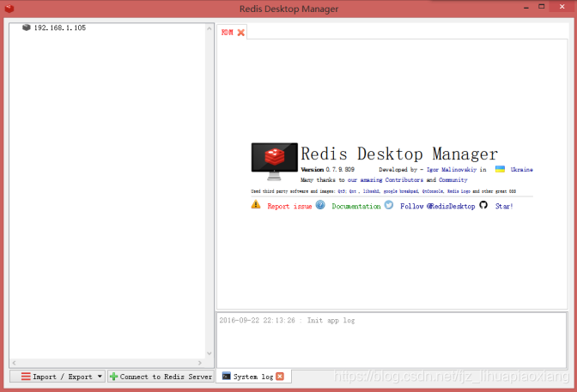Open the Report issue link
Image resolution: width=577 pixels, height=392 pixels.
[289, 207]
